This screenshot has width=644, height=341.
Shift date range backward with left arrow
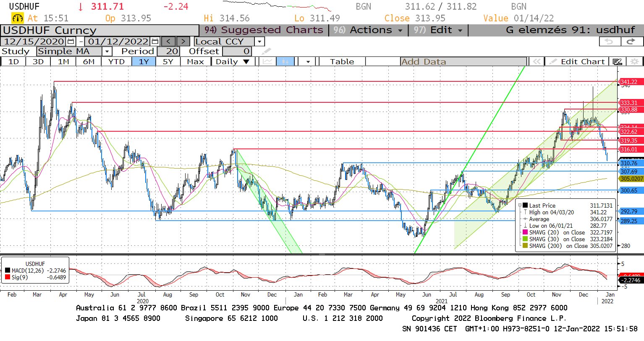coord(168,42)
